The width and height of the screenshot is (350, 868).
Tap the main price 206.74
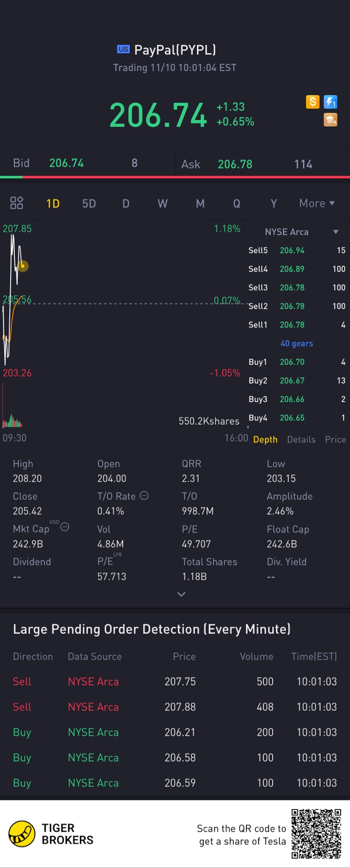pyautogui.click(x=158, y=115)
